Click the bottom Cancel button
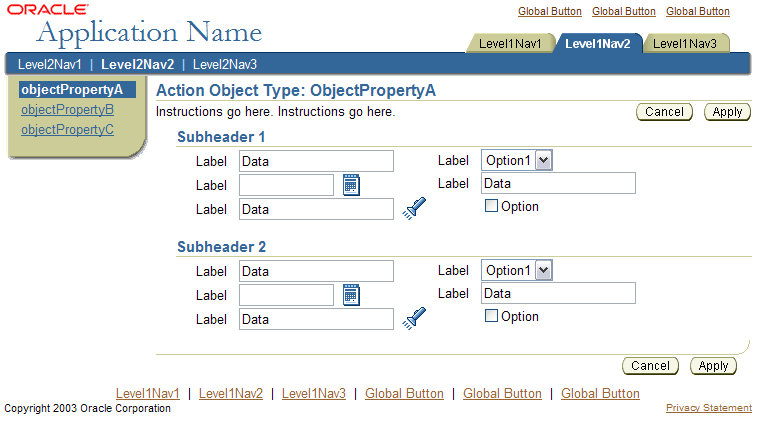The image size is (761, 421). pos(650,366)
